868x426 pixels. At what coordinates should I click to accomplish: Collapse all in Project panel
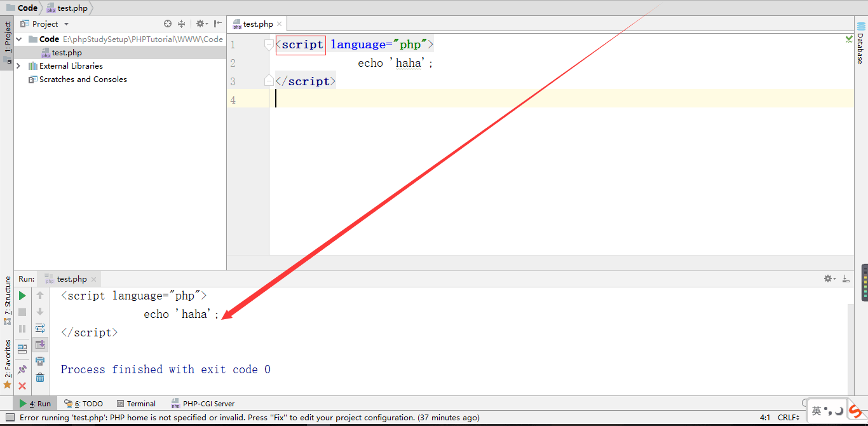point(181,24)
